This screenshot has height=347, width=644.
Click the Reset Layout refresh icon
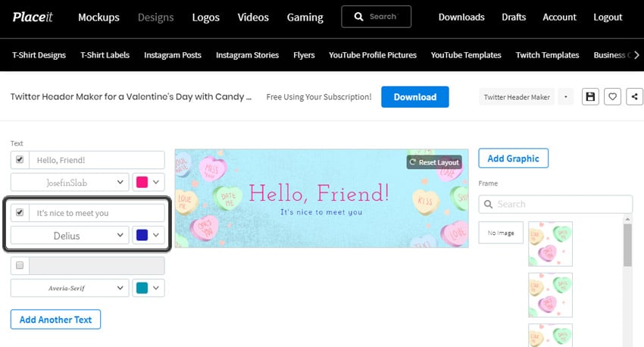click(413, 162)
